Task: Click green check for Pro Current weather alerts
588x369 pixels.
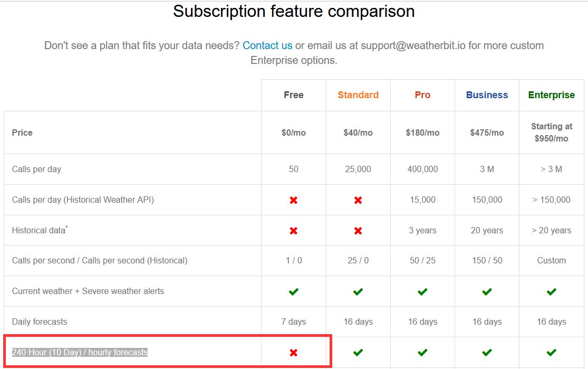Action: [x=422, y=291]
